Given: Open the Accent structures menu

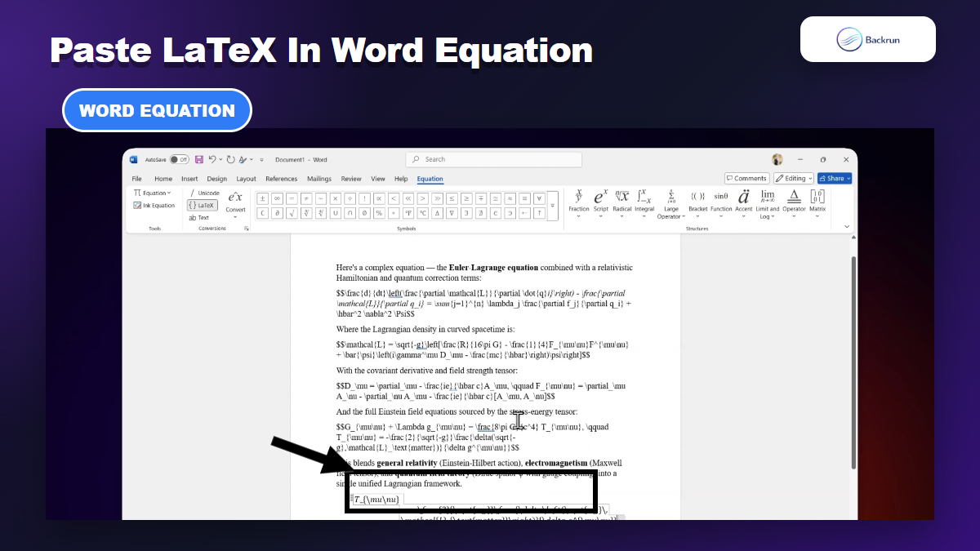Looking at the screenshot, I should pyautogui.click(x=743, y=204).
